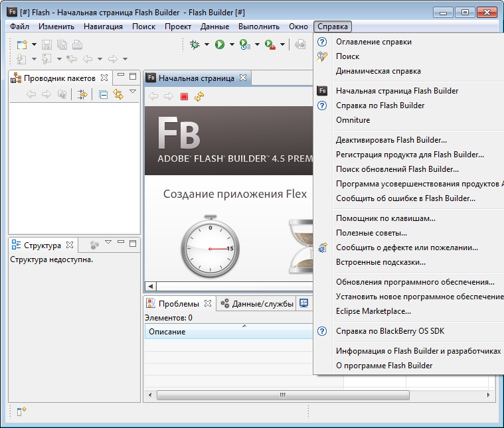Open the External Tools dropdown arrow
The width and height of the screenshot is (504, 428).
click(282, 44)
